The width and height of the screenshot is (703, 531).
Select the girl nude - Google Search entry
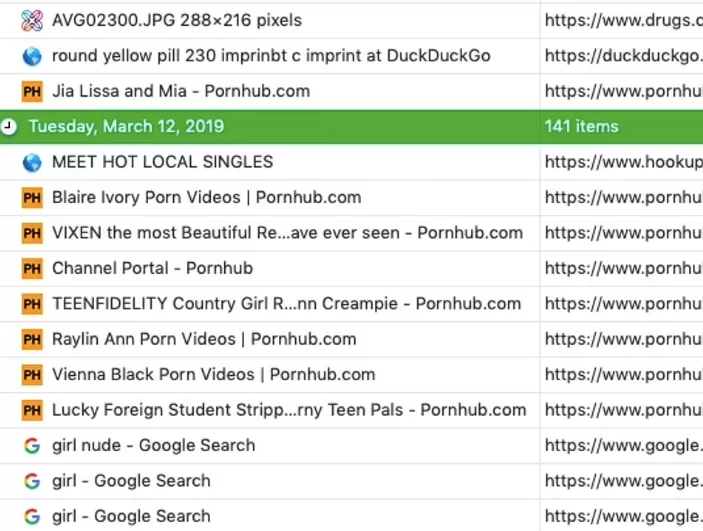coord(153,445)
